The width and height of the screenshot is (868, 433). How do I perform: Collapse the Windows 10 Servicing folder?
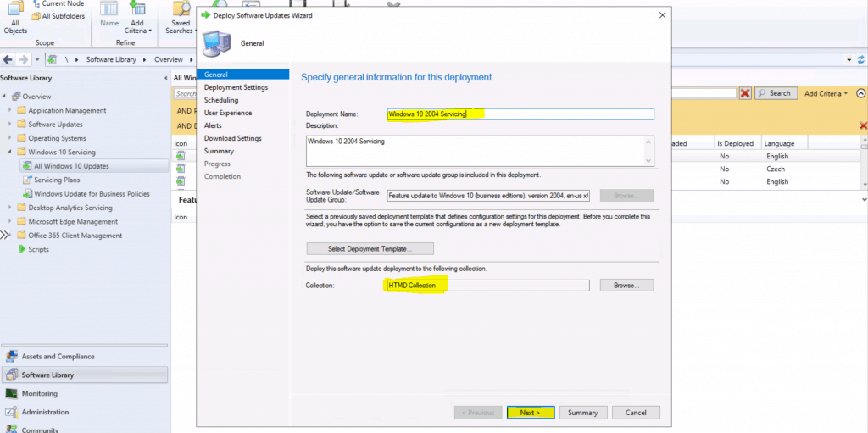click(x=10, y=152)
